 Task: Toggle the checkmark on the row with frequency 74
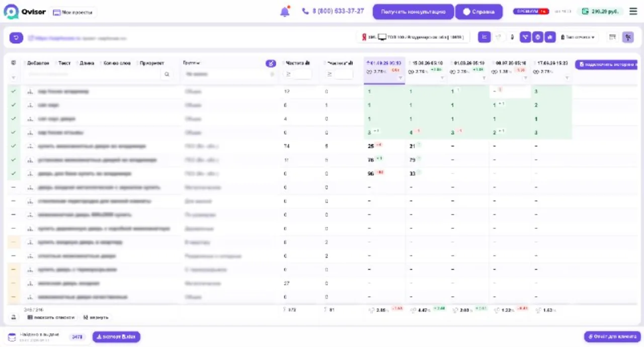pyautogui.click(x=14, y=146)
